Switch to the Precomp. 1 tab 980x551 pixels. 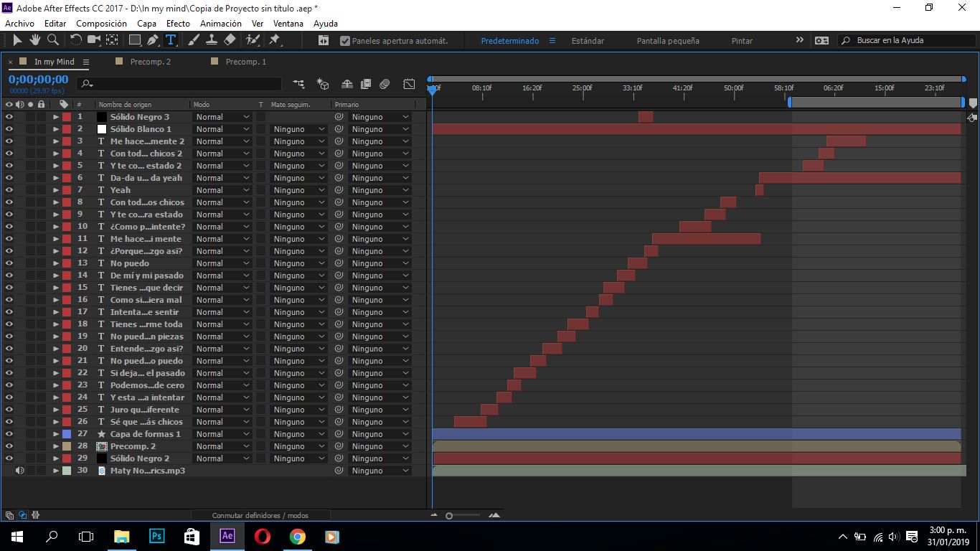tap(245, 62)
